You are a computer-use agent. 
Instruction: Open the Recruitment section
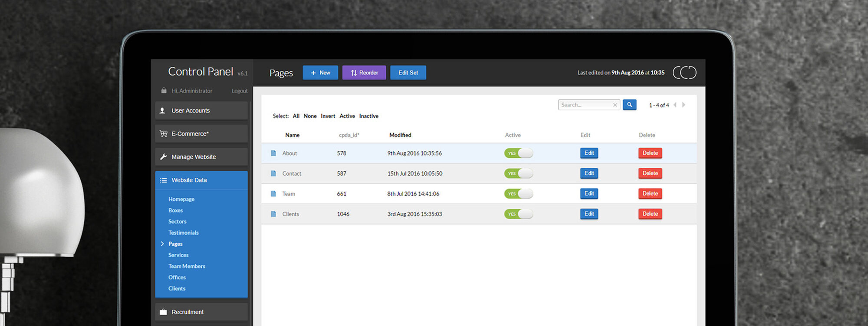click(201, 312)
